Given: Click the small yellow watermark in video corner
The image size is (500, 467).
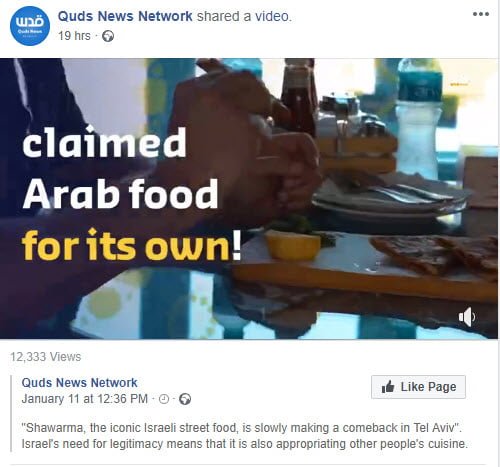Looking at the screenshot, I should (x=459, y=85).
